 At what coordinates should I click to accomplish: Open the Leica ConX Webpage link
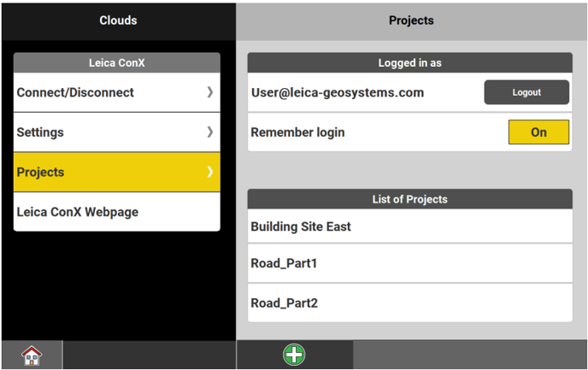(77, 212)
